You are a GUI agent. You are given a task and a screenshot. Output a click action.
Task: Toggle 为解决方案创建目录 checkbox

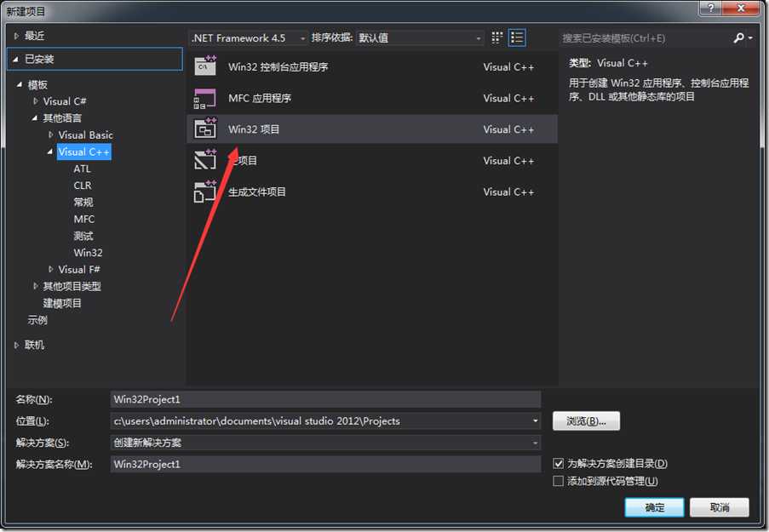(558, 463)
